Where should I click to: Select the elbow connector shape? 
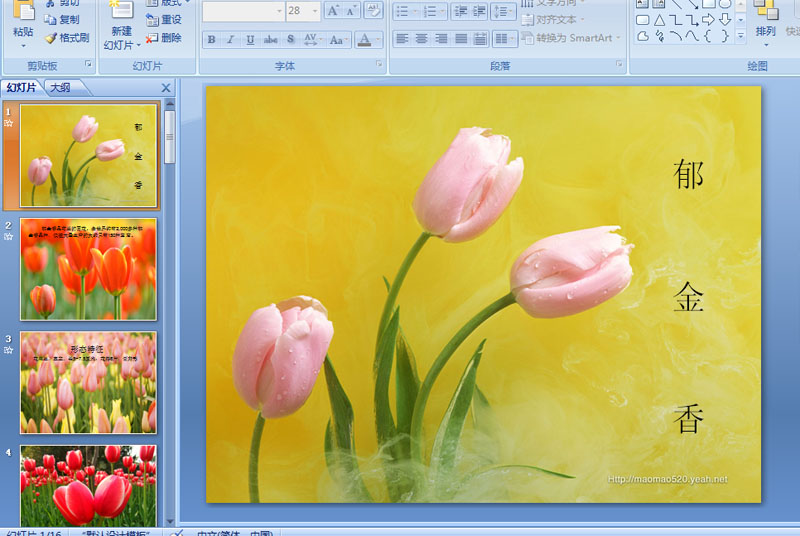(x=675, y=20)
